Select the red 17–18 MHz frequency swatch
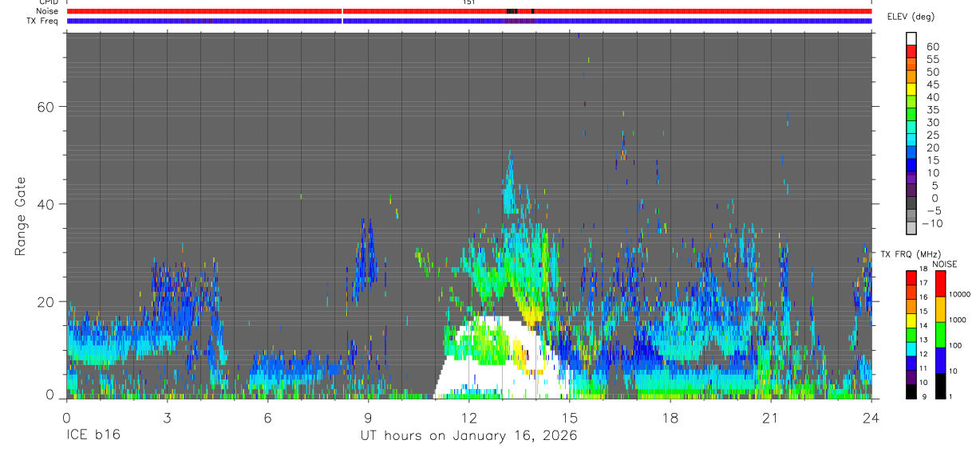This screenshot has height=452, width=980. click(x=911, y=278)
